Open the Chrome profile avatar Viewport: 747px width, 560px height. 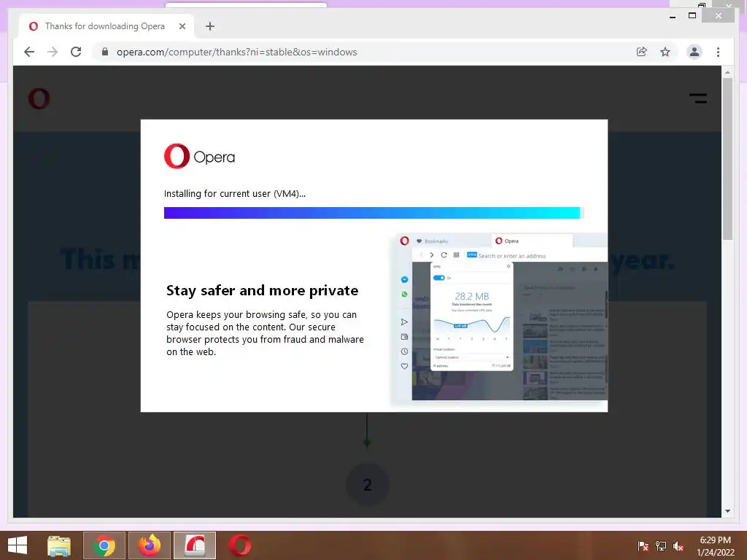click(694, 52)
